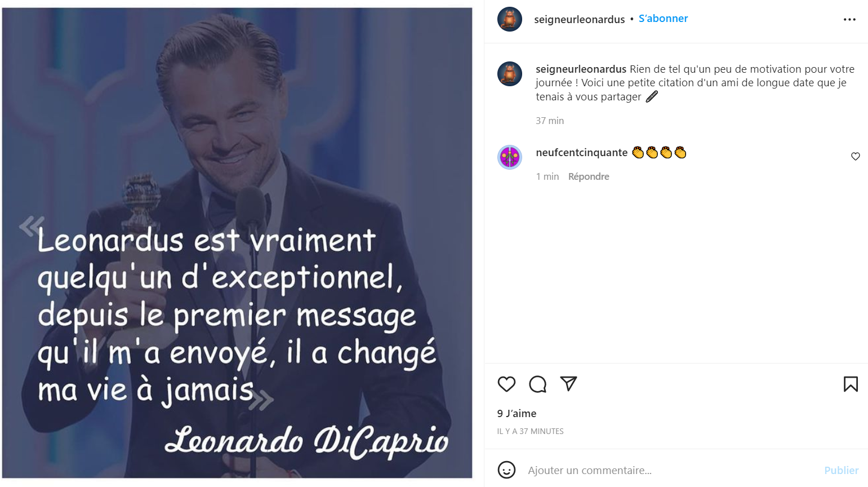868x487 pixels.
Task: Open the neufcentcinquante username link
Action: pos(581,152)
